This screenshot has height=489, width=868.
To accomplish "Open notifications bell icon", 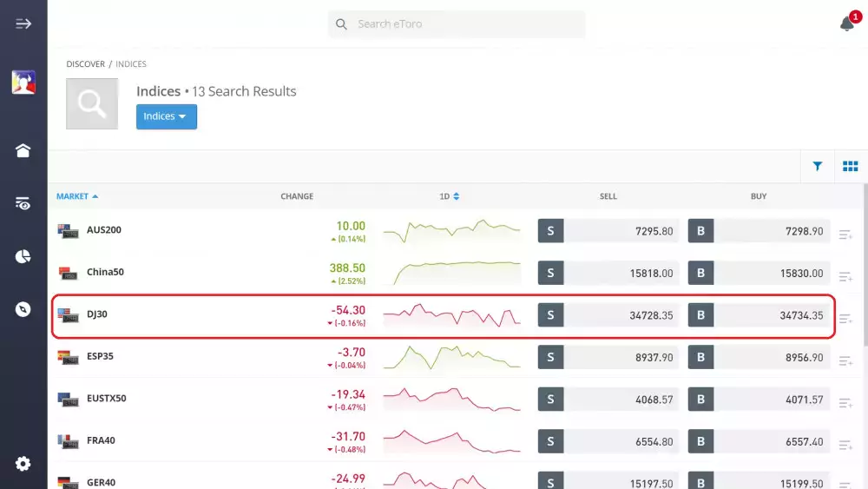I will click(847, 23).
